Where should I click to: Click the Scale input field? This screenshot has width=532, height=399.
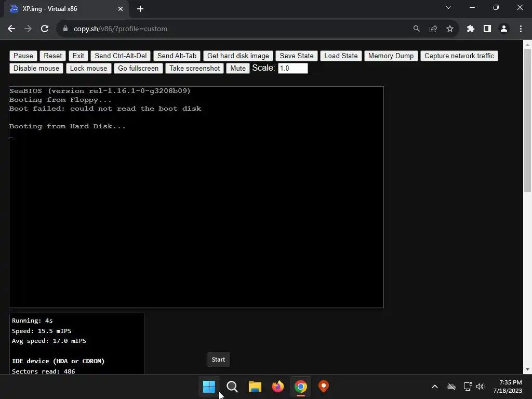click(x=293, y=68)
